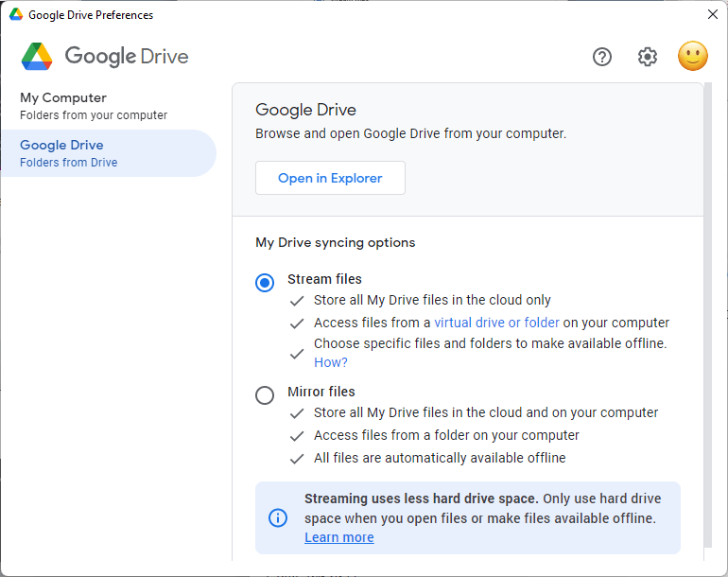Select the Mirror files radio button
The width and height of the screenshot is (728, 577).
(x=265, y=395)
